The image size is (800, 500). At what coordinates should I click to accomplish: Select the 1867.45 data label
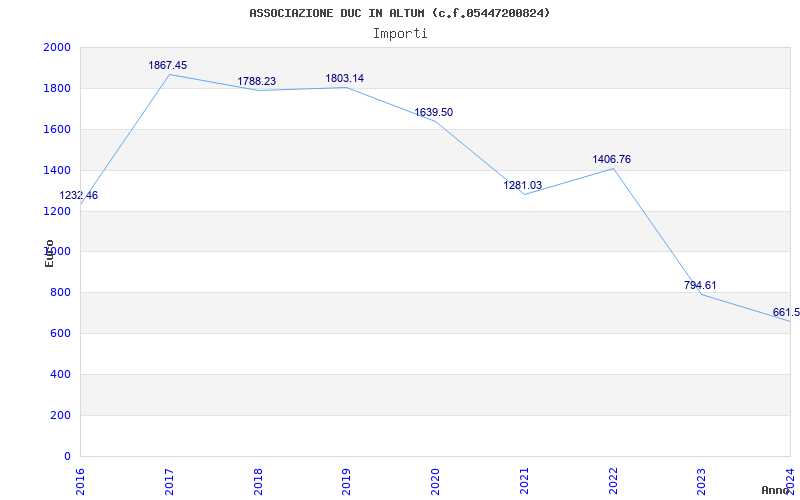click(168, 65)
